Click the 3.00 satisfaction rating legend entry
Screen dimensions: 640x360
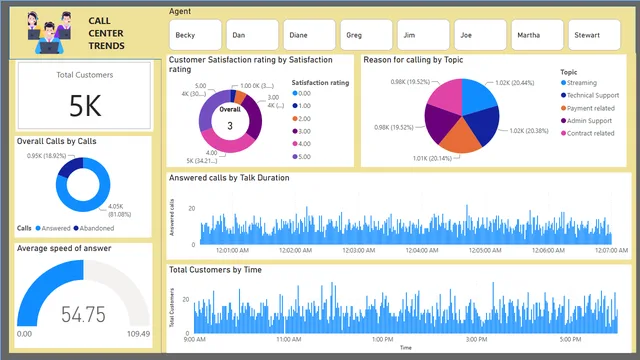click(302, 131)
